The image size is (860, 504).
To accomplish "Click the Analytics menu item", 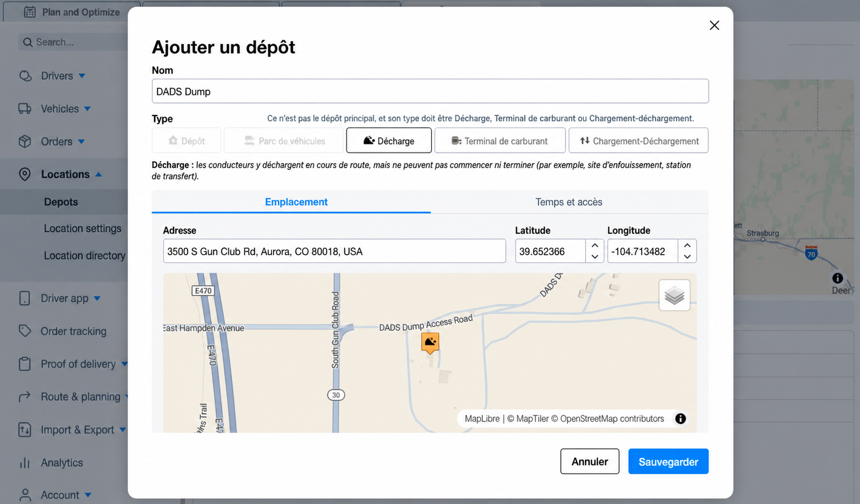I will point(62,463).
